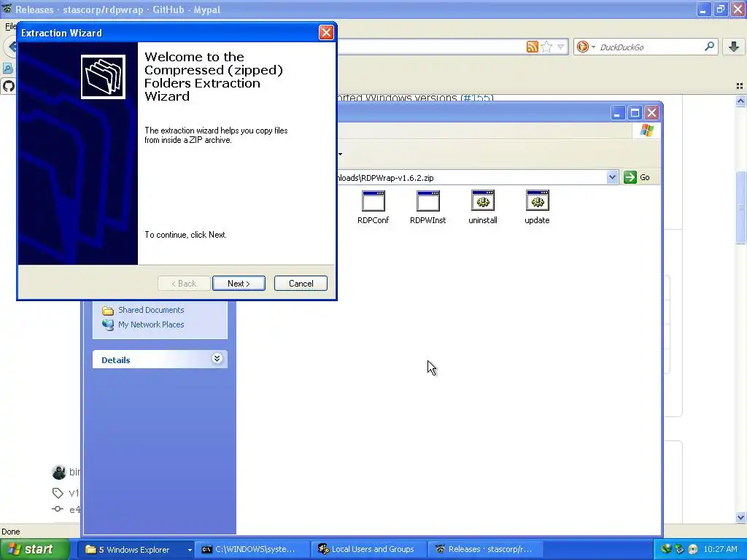This screenshot has width=747, height=560.
Task: Click the author avatar on GitHub page
Action: click(x=58, y=472)
